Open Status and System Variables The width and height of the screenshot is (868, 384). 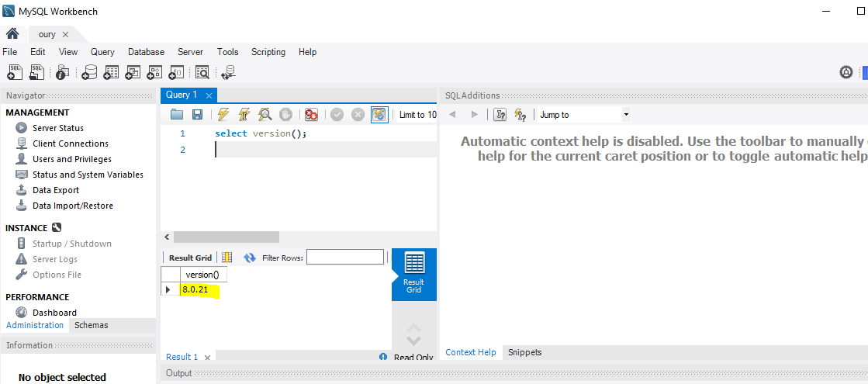(x=88, y=175)
